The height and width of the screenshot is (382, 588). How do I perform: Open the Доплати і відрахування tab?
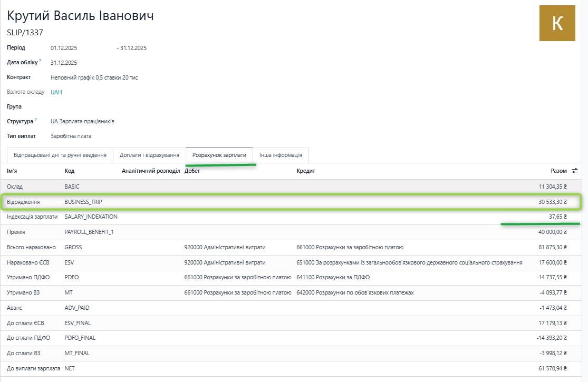[149, 155]
